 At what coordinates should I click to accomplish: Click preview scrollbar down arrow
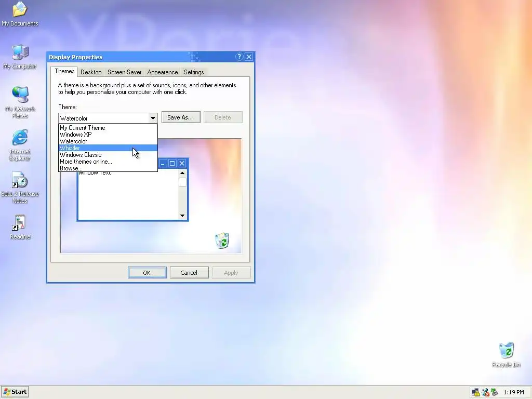pos(182,216)
